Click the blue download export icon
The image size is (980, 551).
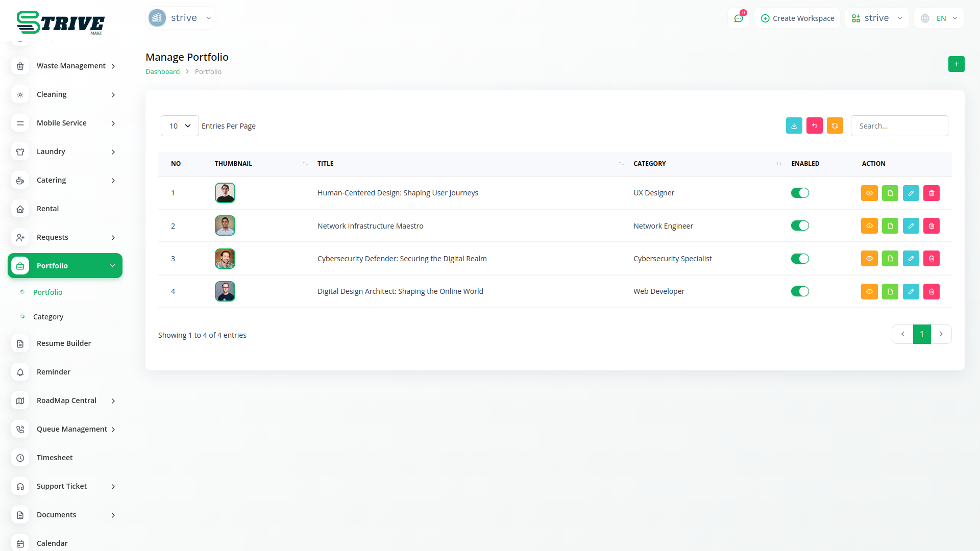(x=794, y=126)
